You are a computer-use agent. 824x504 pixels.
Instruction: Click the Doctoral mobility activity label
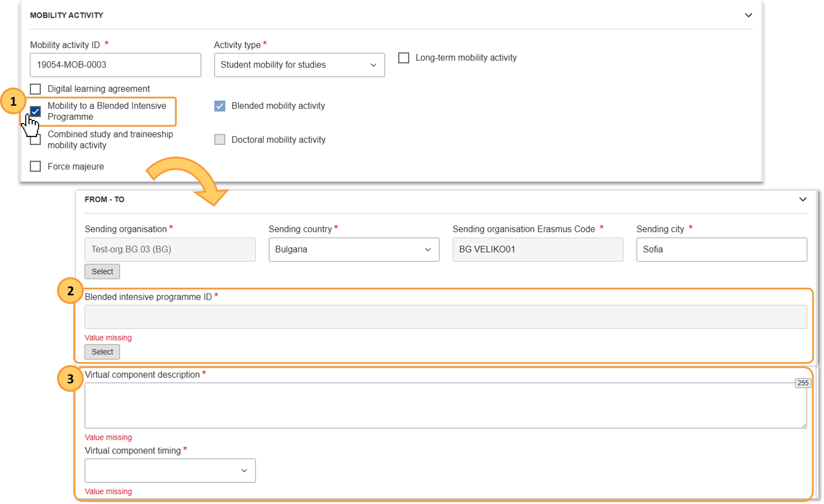point(278,139)
